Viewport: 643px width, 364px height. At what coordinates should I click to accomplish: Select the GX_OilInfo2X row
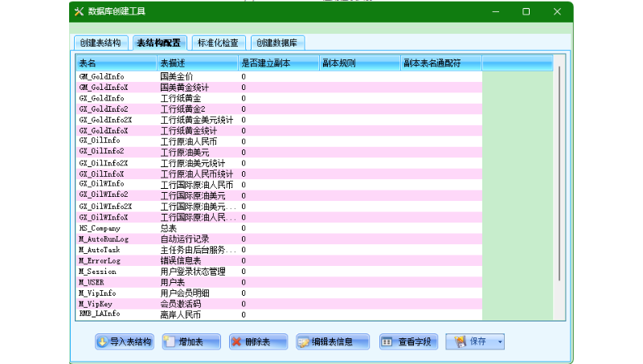coord(279,163)
